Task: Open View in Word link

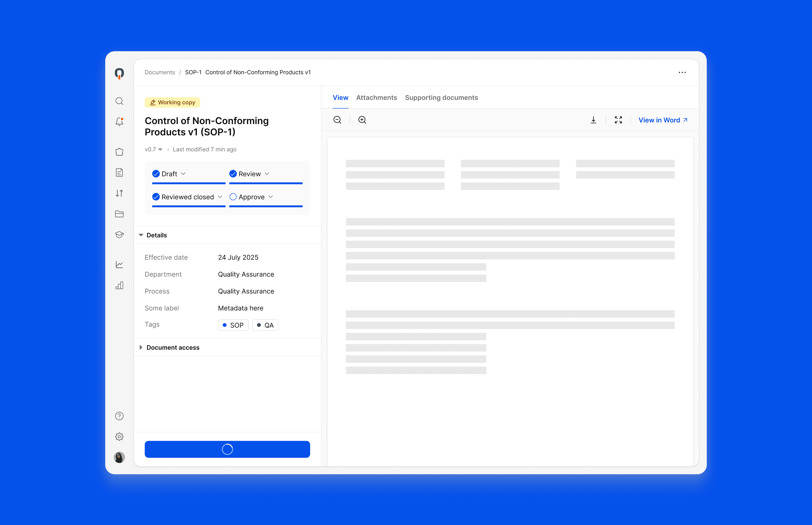Action: point(663,120)
